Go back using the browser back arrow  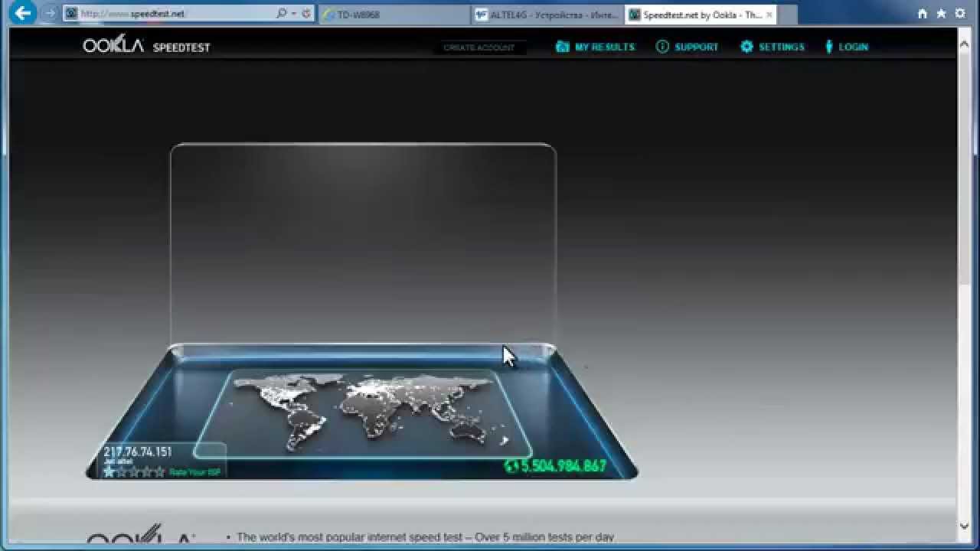pos(22,13)
